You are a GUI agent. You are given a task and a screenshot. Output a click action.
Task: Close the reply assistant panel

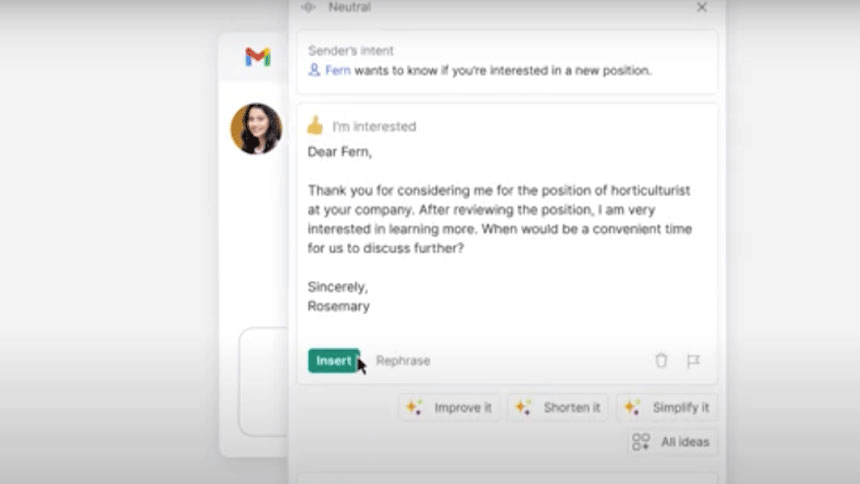(x=702, y=7)
